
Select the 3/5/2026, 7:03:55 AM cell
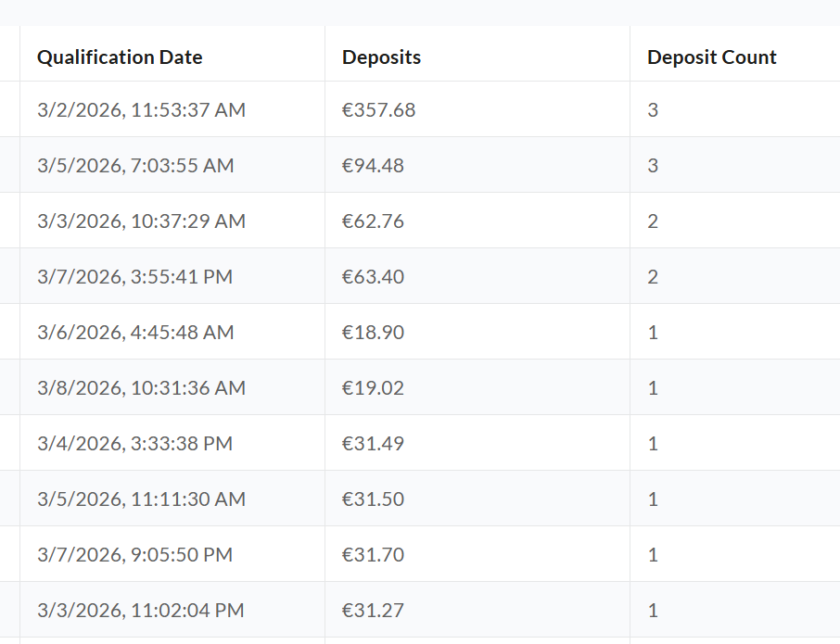(135, 166)
